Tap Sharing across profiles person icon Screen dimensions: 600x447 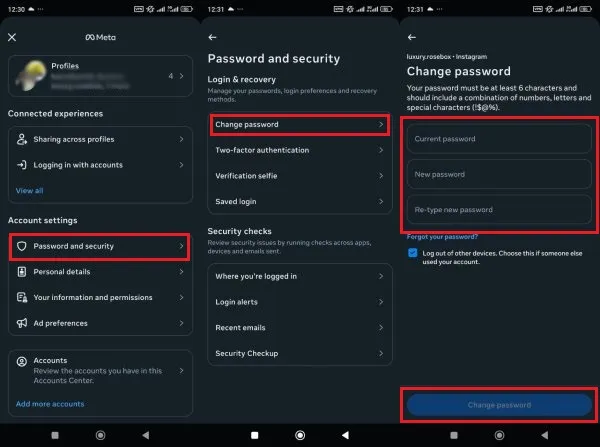pyautogui.click(x=22, y=139)
